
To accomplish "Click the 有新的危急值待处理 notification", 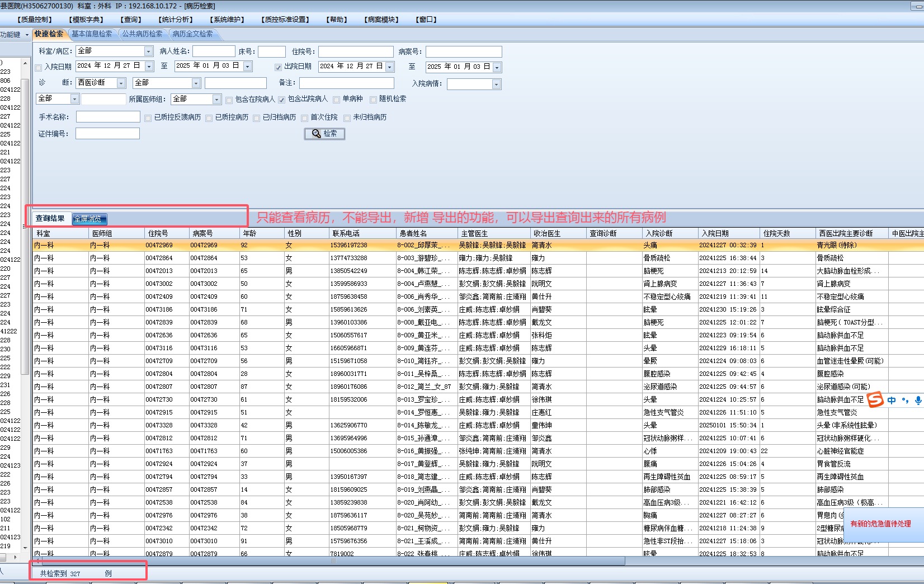I will pyautogui.click(x=880, y=524).
